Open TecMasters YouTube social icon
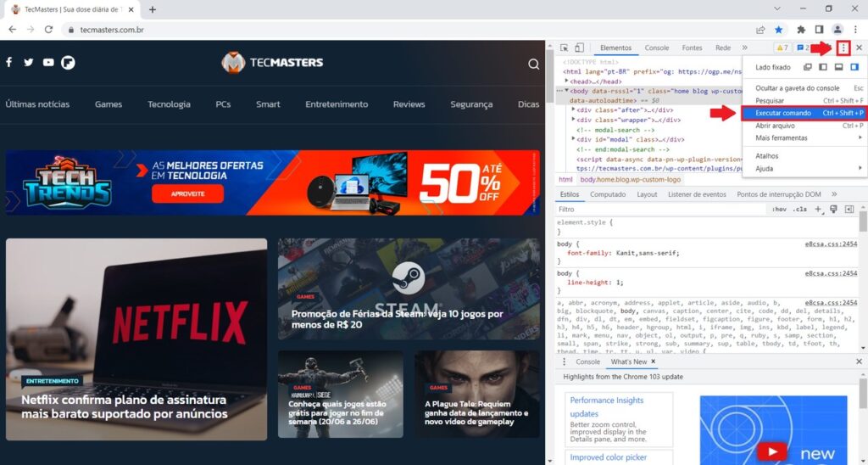868x465 pixels. pyautogui.click(x=48, y=62)
